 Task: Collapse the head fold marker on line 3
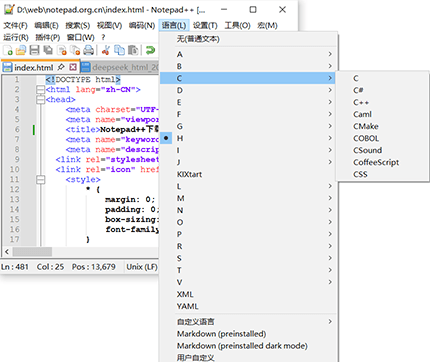[x=40, y=100]
